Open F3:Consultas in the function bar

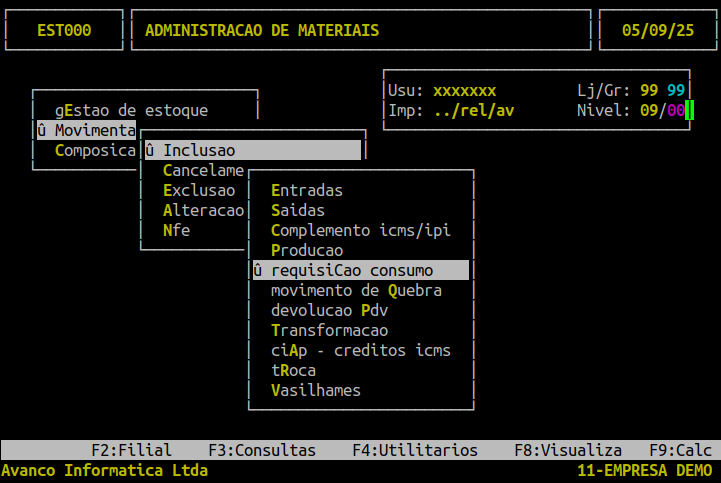pyautogui.click(x=262, y=450)
